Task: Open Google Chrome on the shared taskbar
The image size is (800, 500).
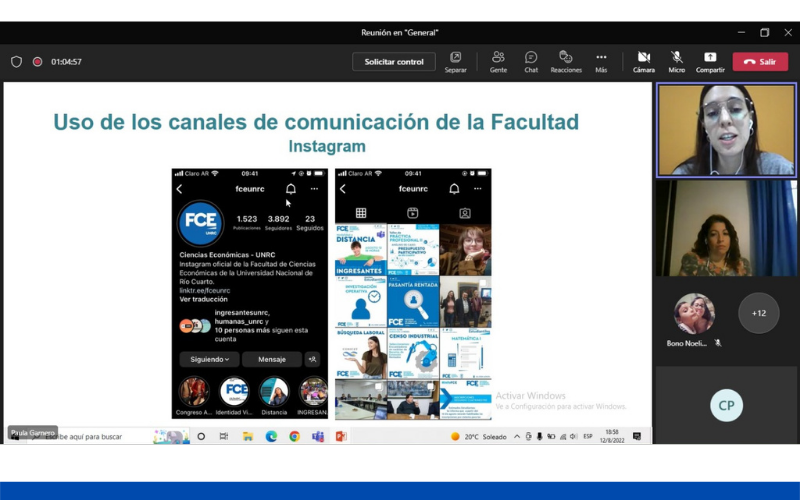Action: [x=294, y=436]
